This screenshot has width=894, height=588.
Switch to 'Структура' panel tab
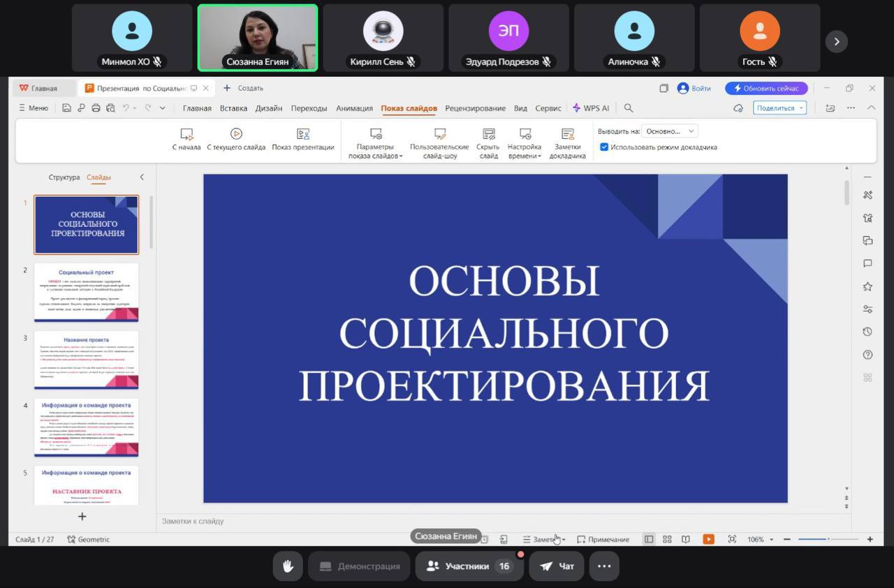click(x=64, y=177)
